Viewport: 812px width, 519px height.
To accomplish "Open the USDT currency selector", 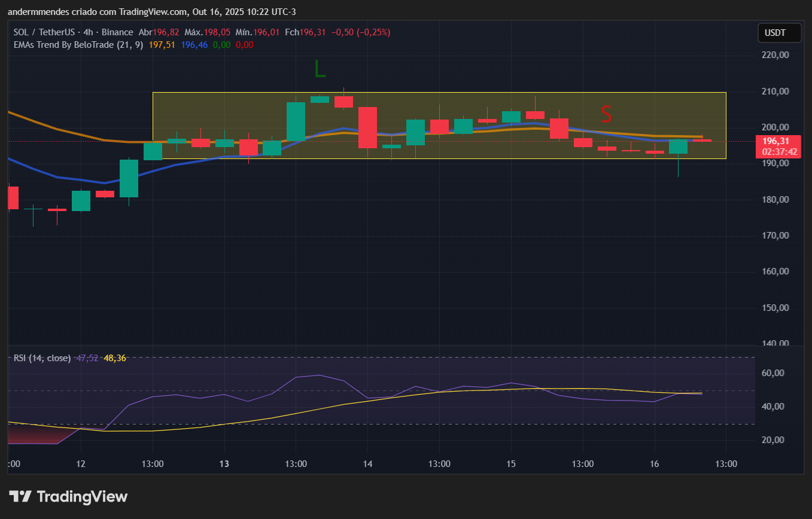I will 780,33.
